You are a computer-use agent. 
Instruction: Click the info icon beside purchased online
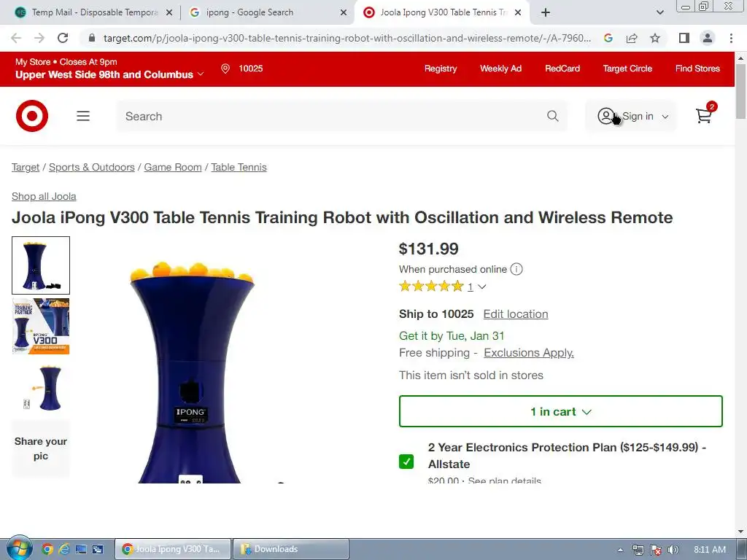[516, 269]
